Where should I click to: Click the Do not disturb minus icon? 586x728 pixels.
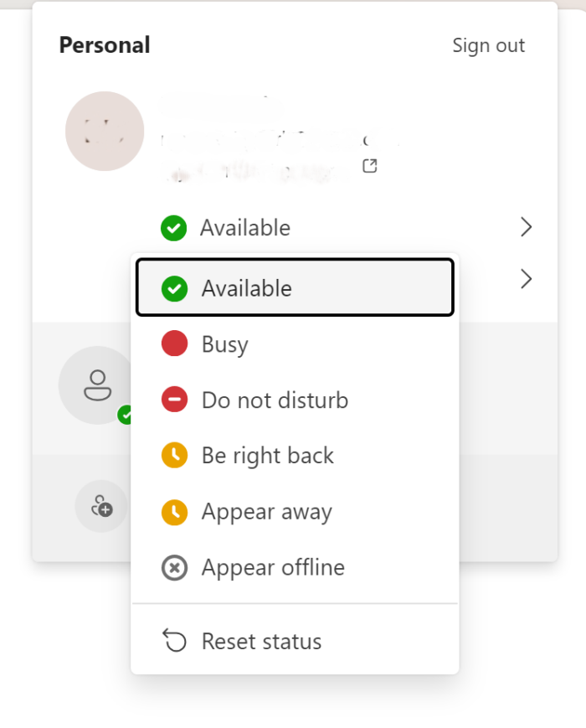pyautogui.click(x=174, y=400)
